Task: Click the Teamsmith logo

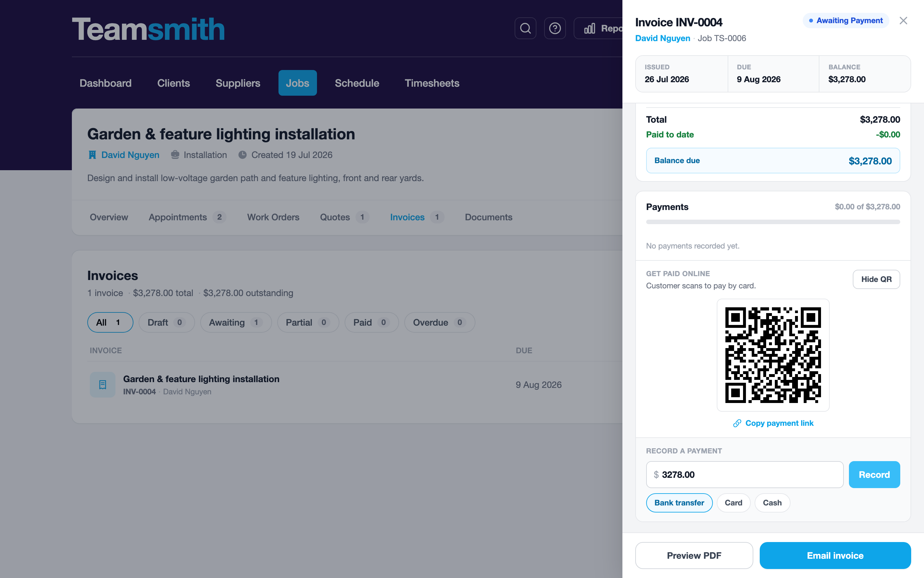Action: click(148, 29)
